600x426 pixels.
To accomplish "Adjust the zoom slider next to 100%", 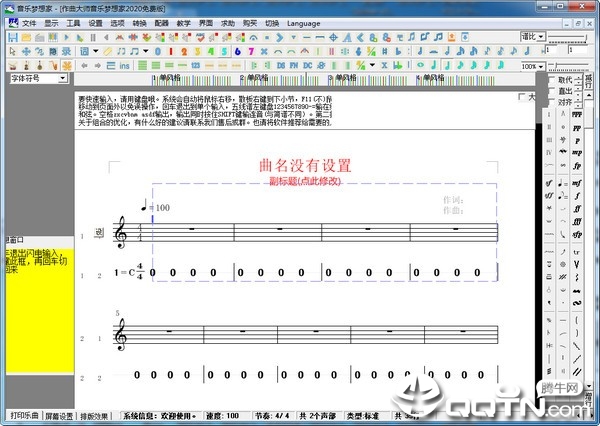I will click(567, 67).
